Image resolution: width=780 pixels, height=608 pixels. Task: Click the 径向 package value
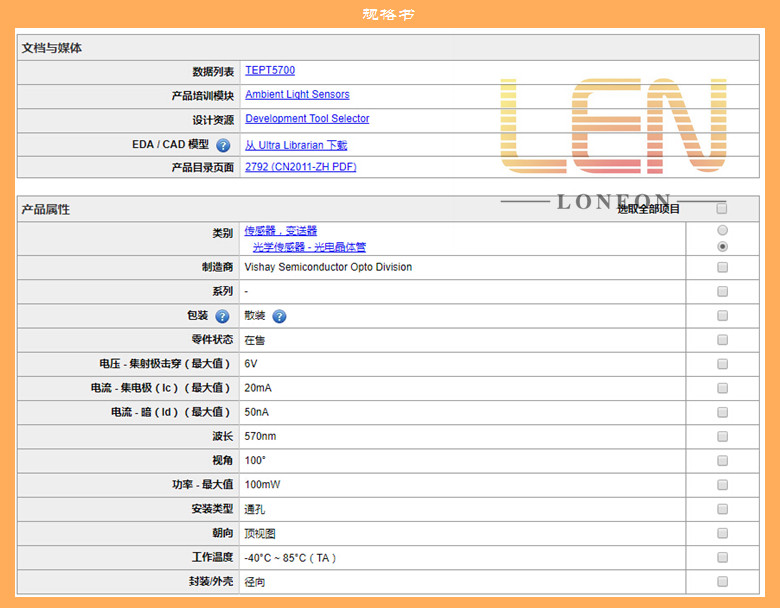point(255,582)
